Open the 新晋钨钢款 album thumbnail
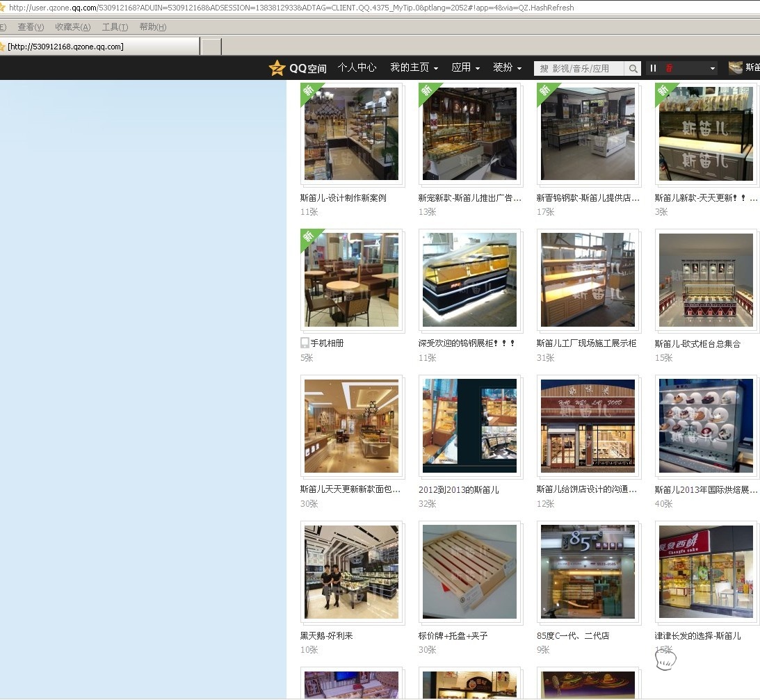Viewport: 760px width, 700px height. pos(588,133)
